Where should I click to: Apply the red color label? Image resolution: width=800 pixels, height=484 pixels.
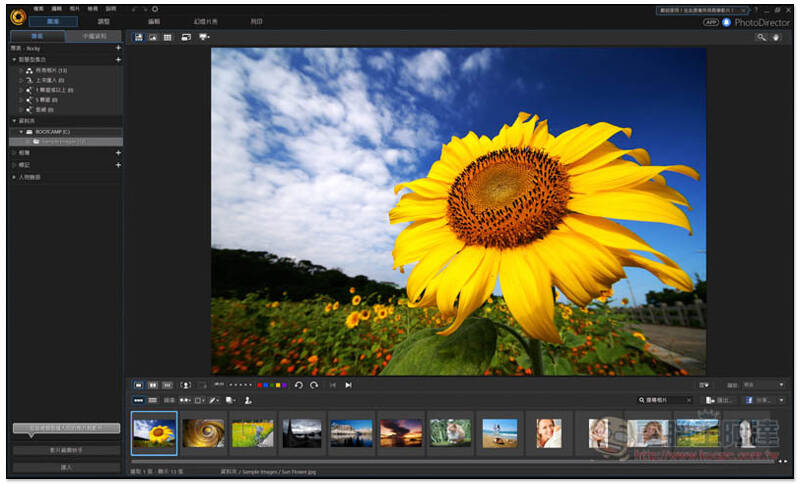coord(260,385)
